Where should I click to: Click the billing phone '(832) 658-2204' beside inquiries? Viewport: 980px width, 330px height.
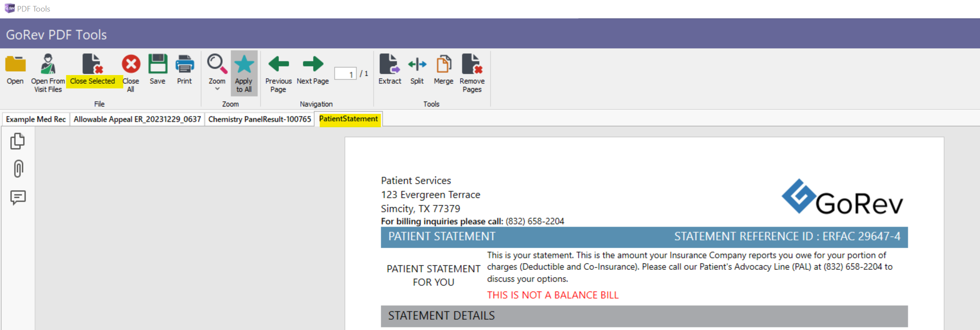coord(535,221)
